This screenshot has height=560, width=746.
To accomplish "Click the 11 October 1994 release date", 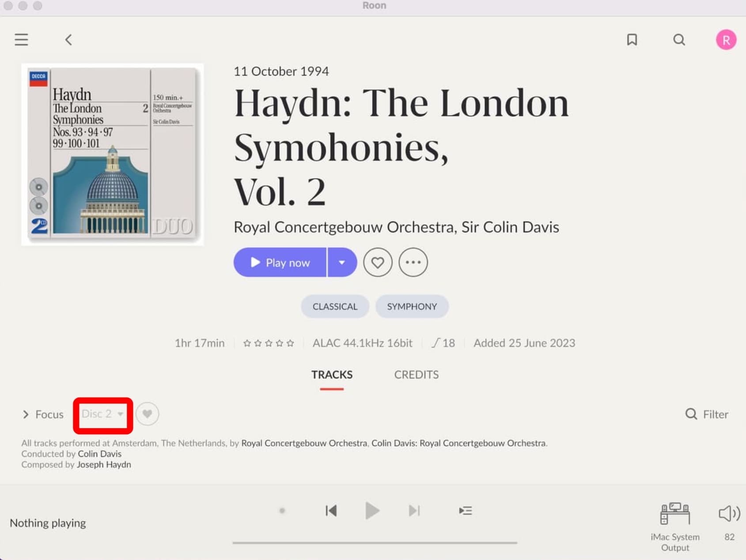I will click(x=281, y=71).
